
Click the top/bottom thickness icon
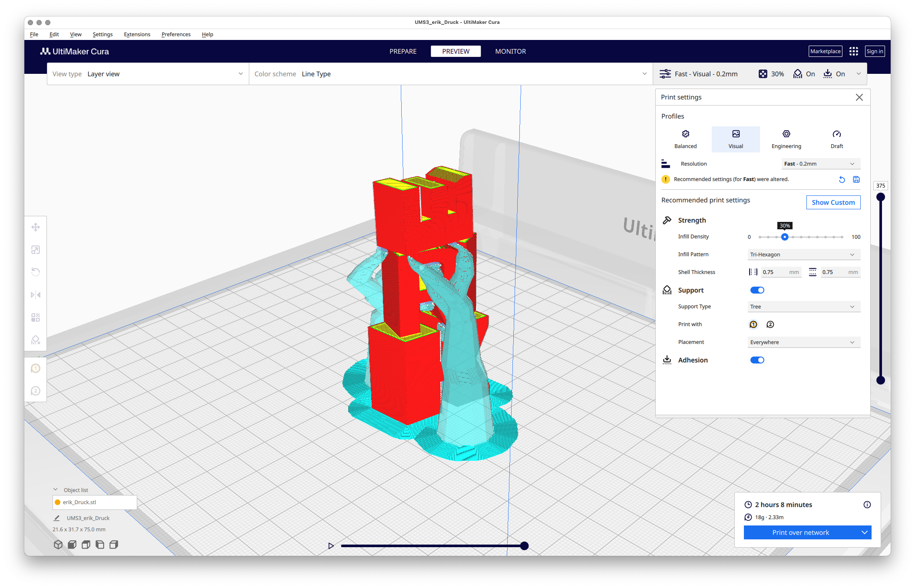813,272
